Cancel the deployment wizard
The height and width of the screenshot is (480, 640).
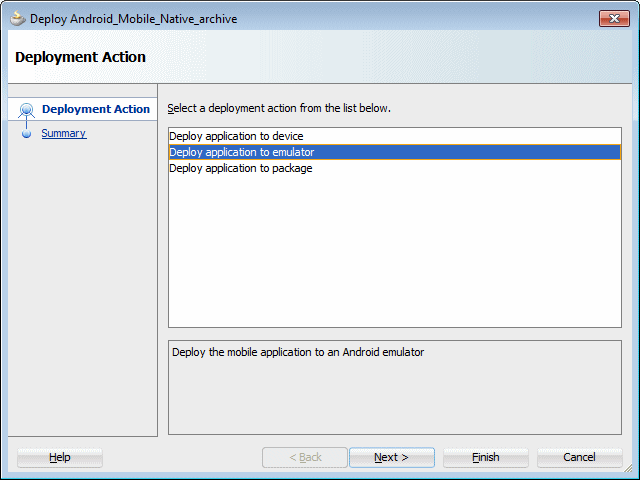tap(579, 457)
